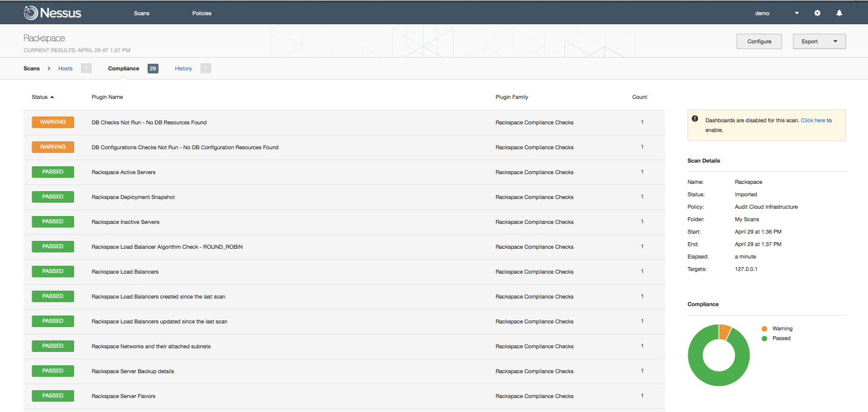Screen dimensions: 868x412
Task: Switch to the Hosts tab
Action: coord(65,69)
